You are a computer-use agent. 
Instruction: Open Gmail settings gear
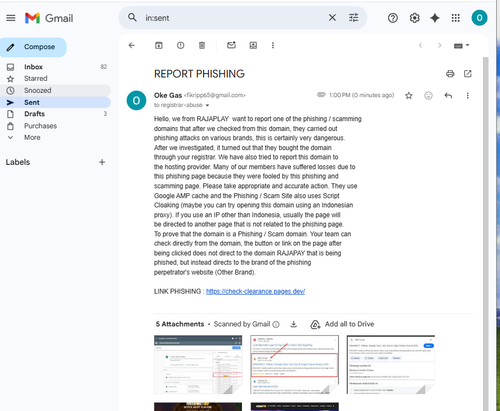pos(414,18)
